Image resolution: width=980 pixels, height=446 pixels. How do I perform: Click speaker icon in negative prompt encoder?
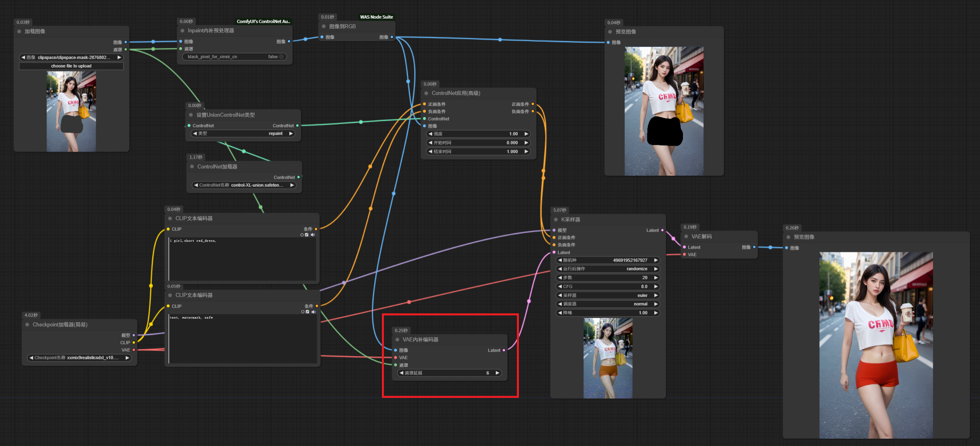click(x=313, y=312)
